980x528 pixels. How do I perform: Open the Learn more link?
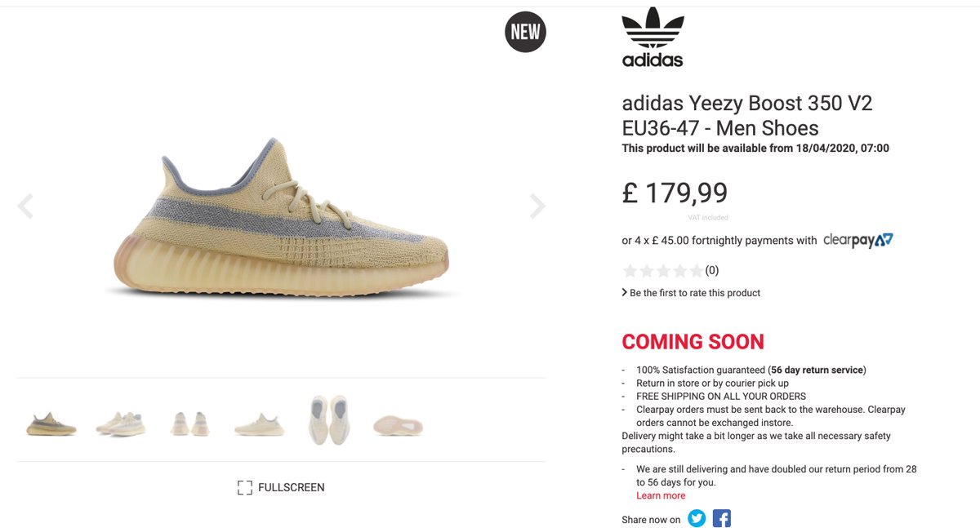[661, 495]
